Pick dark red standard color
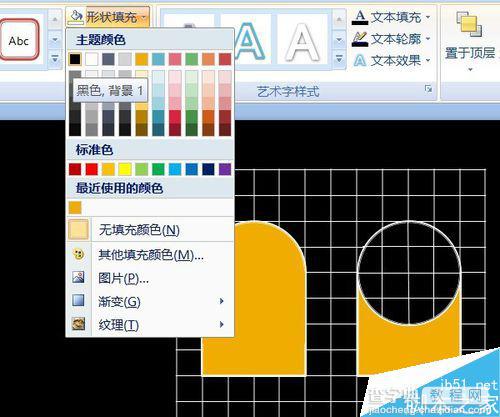Screen dimensions: 500x417 [x=75, y=169]
